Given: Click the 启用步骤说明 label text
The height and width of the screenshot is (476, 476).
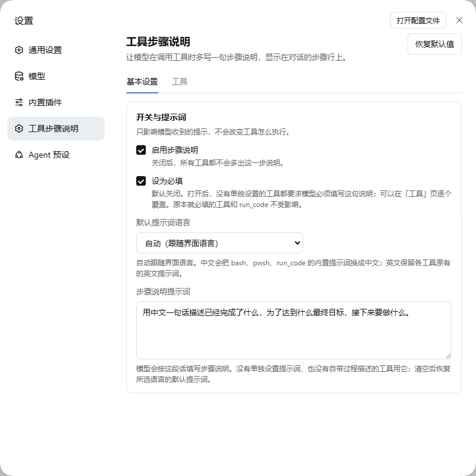Looking at the screenshot, I should tap(175, 150).
